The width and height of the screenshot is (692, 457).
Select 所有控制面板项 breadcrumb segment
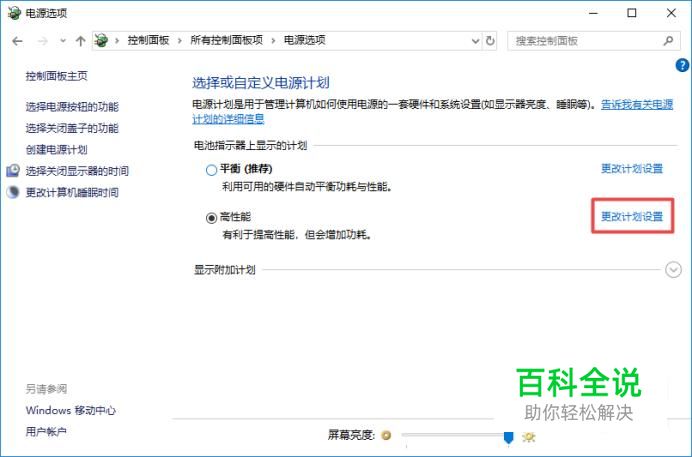click(x=226, y=41)
